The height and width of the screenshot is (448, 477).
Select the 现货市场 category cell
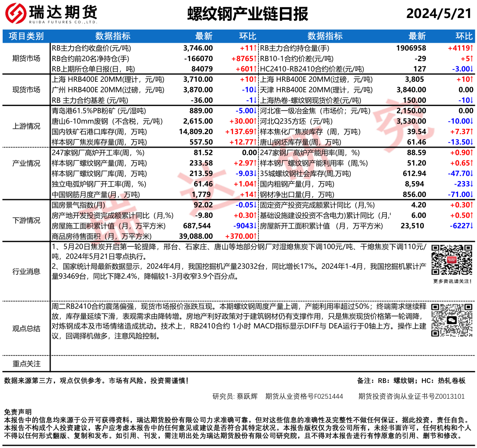tap(26, 90)
